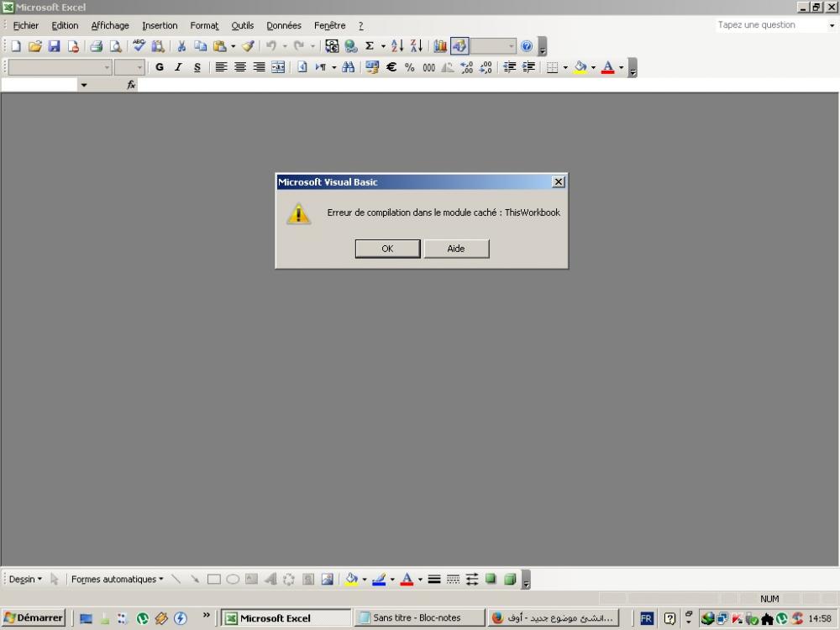
Task: Click the formatting toolbar font color A
Action: (607, 67)
